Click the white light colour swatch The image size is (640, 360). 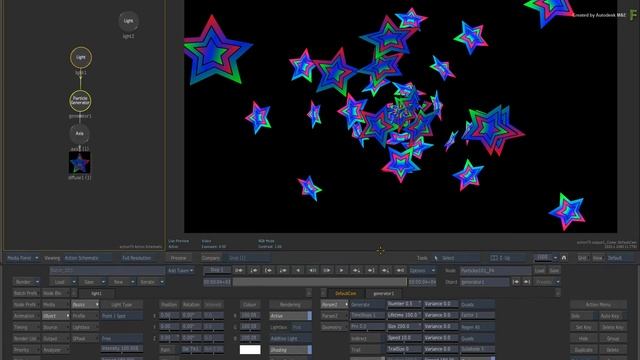[250, 350]
